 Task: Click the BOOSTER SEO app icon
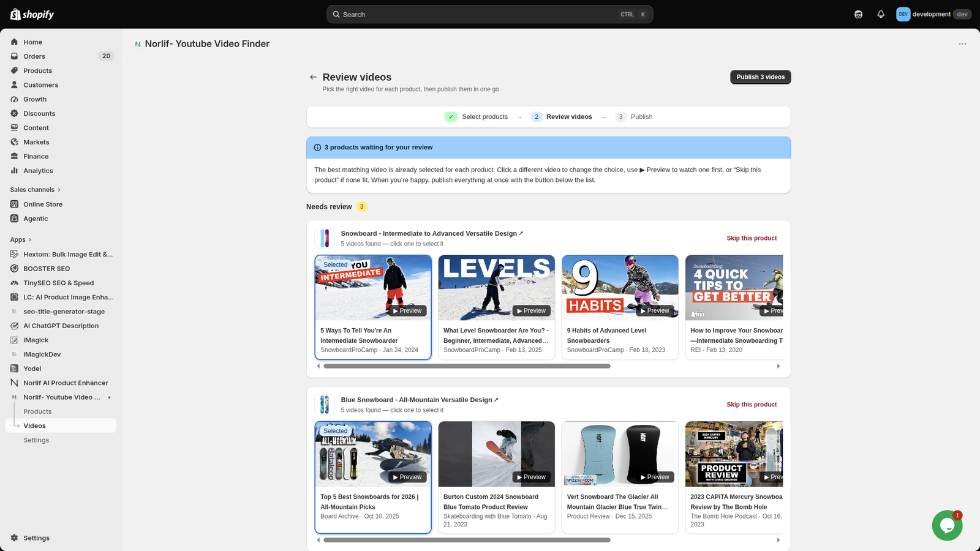point(15,269)
